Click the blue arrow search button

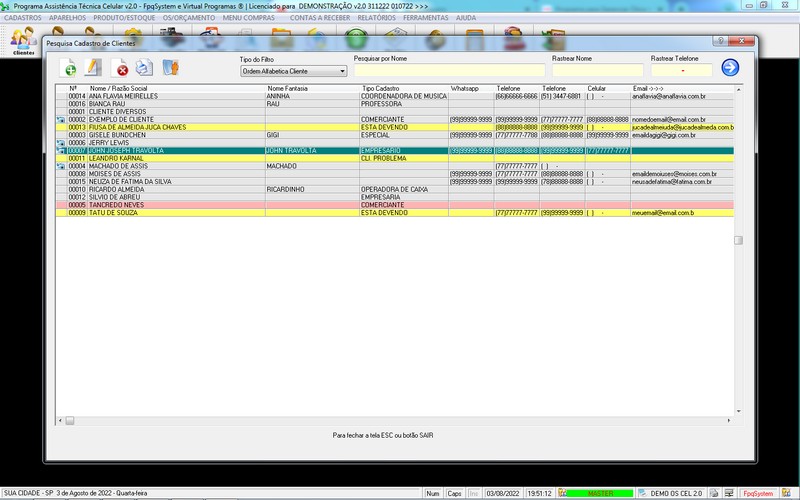click(x=730, y=68)
